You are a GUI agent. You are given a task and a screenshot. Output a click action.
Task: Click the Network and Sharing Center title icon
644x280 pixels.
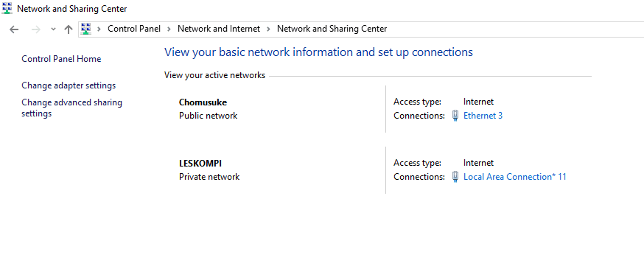pyautogui.click(x=7, y=8)
